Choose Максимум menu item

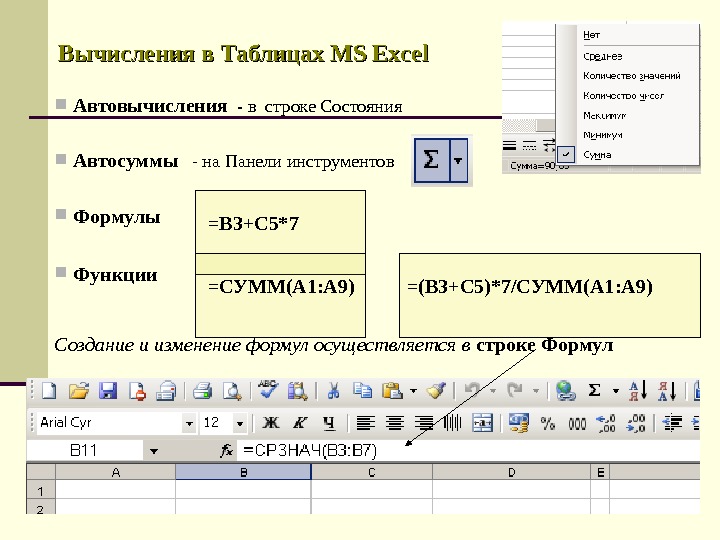tap(605, 115)
